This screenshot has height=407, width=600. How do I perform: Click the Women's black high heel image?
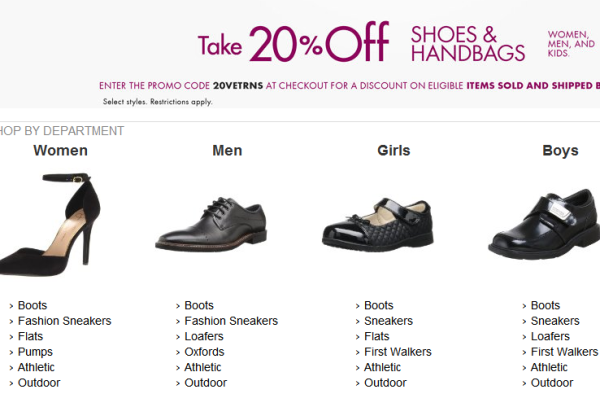point(50,224)
